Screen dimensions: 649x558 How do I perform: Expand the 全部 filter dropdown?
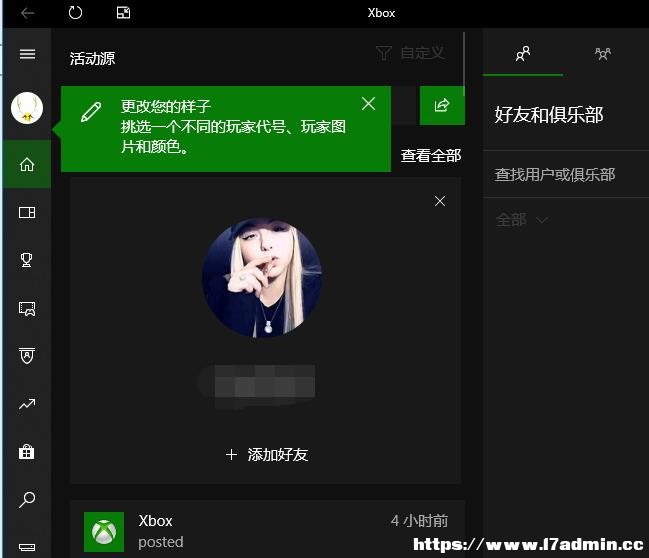click(x=522, y=220)
